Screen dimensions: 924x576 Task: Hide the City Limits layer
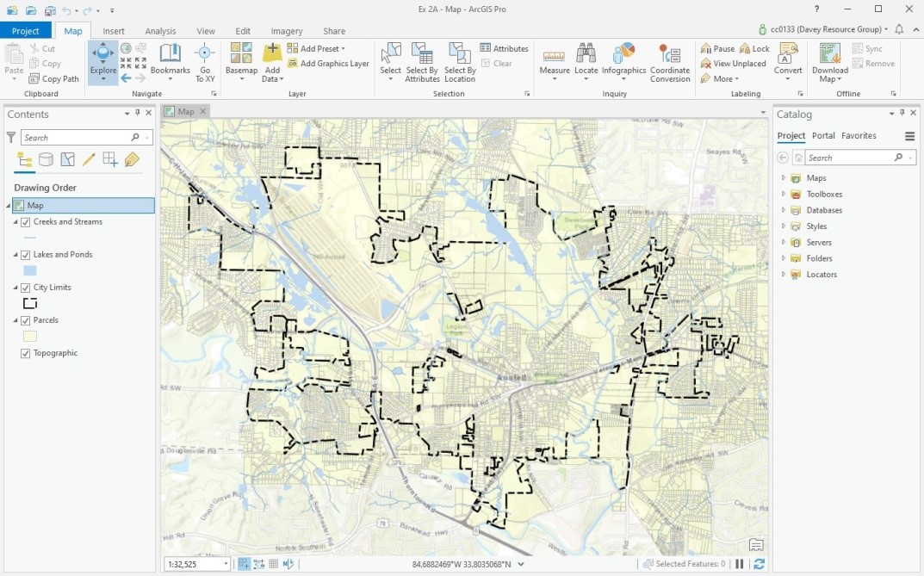[26, 288]
